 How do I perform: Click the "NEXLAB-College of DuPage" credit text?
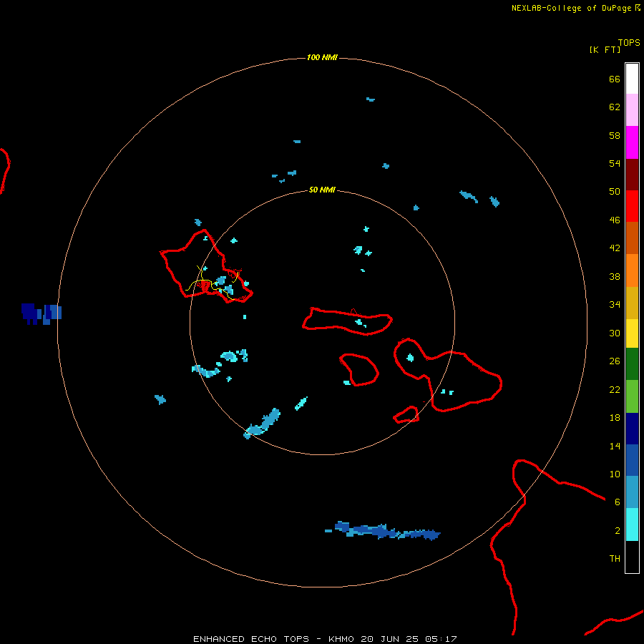(x=571, y=8)
